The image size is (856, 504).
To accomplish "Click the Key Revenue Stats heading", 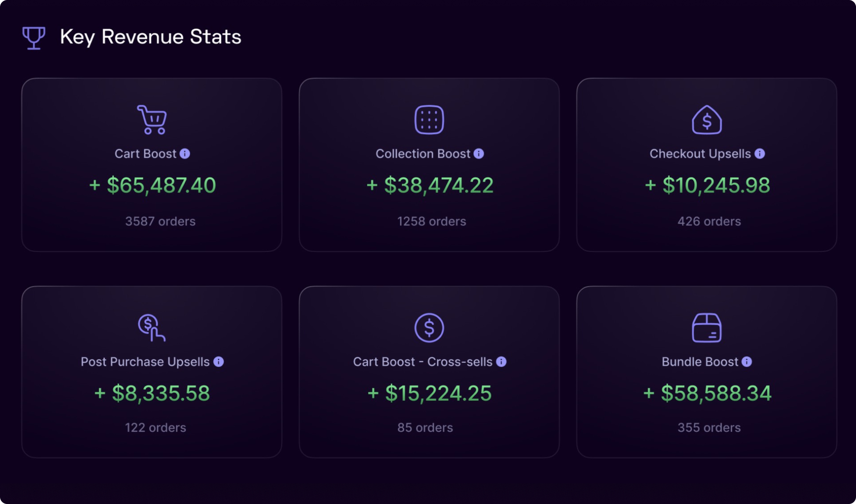I will 151,37.
